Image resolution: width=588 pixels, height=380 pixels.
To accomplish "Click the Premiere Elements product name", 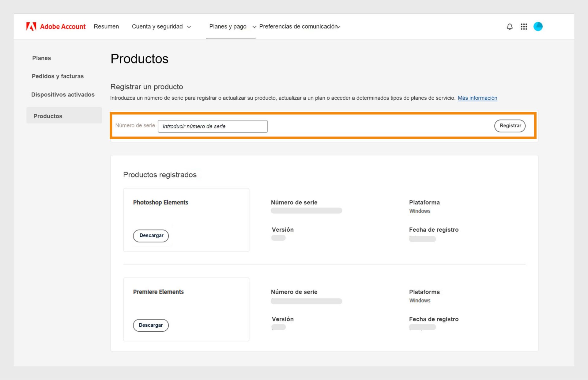I will 158,292.
